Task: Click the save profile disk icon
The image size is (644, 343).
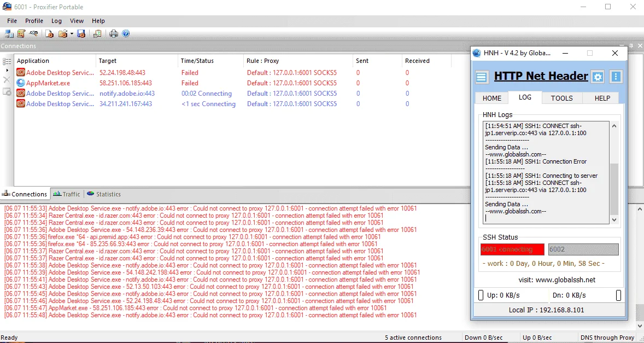Action: point(81,34)
